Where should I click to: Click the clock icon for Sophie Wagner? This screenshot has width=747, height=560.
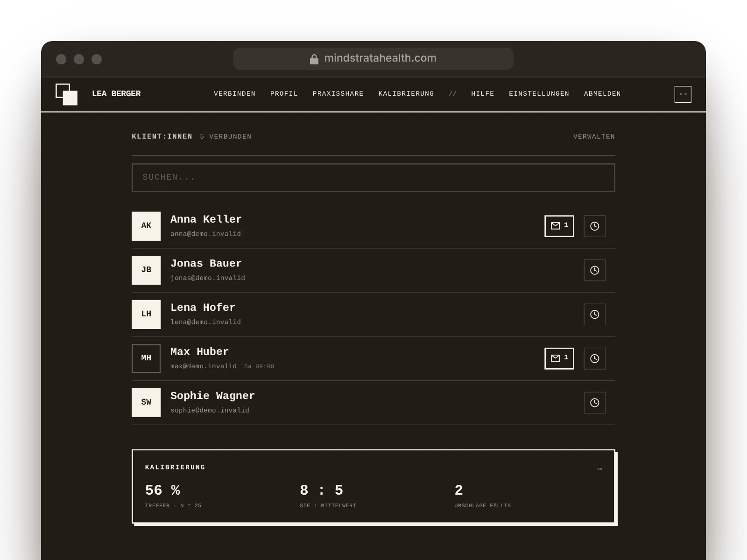click(x=594, y=403)
